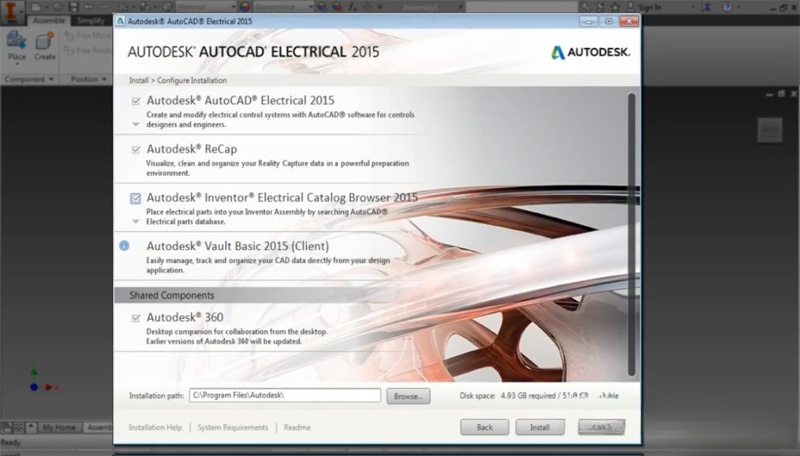The width and height of the screenshot is (800, 456).
Task: Click the New file icon in Inventor toolbar
Action: [x=36, y=7]
